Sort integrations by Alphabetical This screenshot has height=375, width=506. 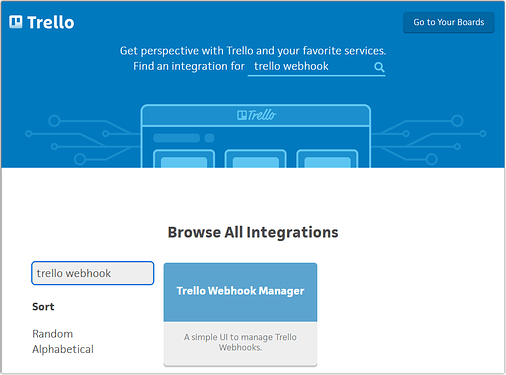pyautogui.click(x=63, y=349)
